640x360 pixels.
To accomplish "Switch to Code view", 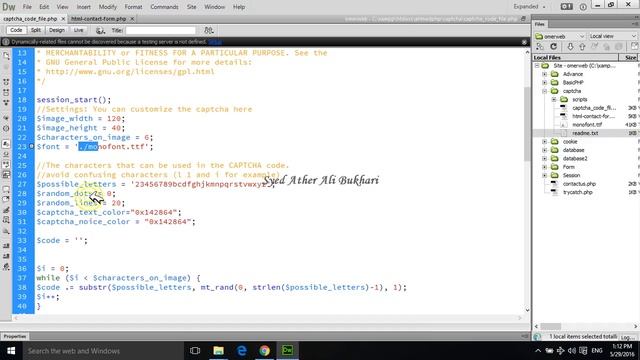I will coord(16,30).
